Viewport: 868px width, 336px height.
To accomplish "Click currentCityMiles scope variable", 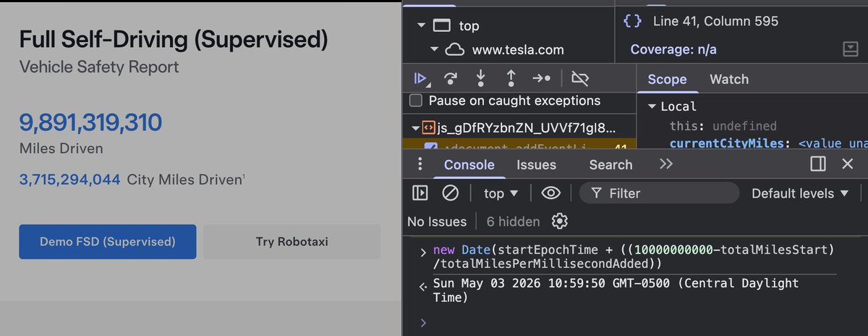I will (x=727, y=143).
